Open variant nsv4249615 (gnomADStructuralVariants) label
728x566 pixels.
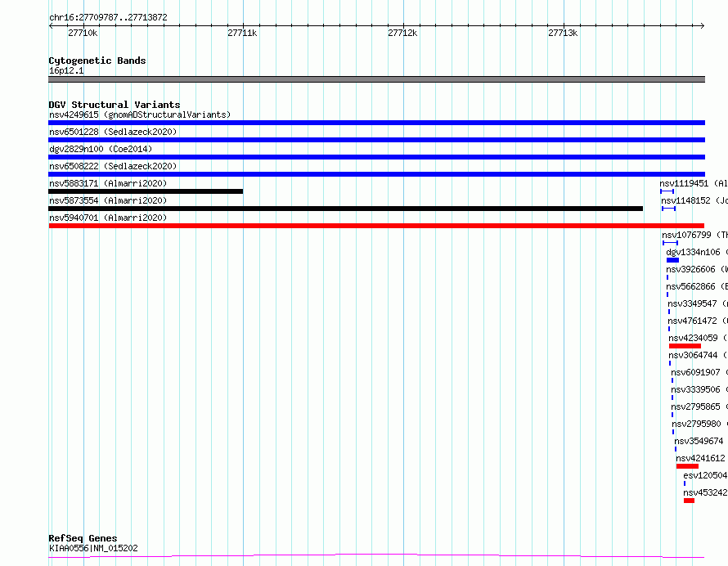[140, 115]
